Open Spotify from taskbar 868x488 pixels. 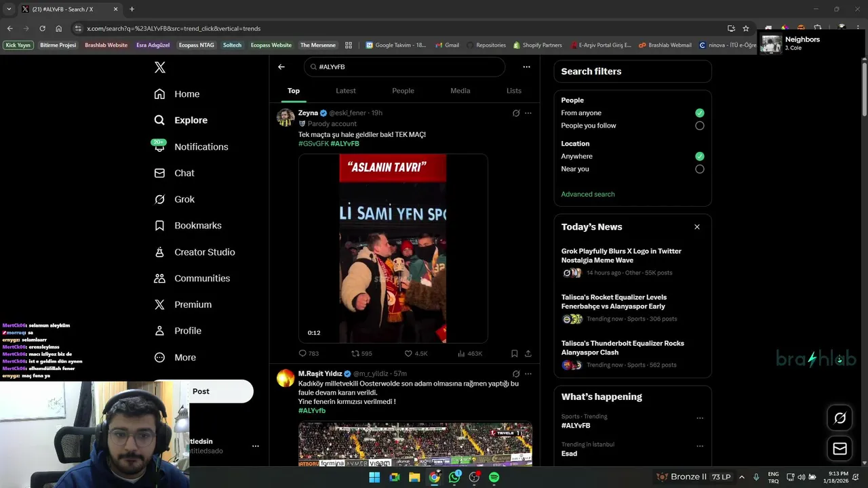[x=494, y=477]
